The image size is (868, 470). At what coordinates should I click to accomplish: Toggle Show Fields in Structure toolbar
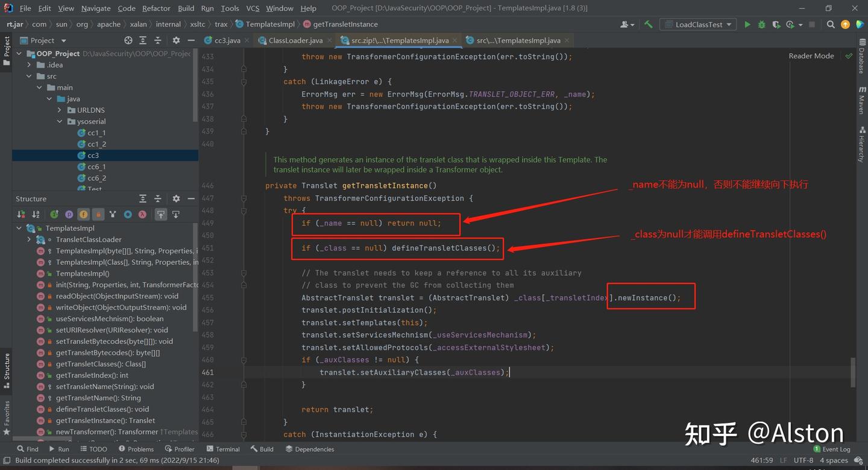pyautogui.click(x=83, y=214)
